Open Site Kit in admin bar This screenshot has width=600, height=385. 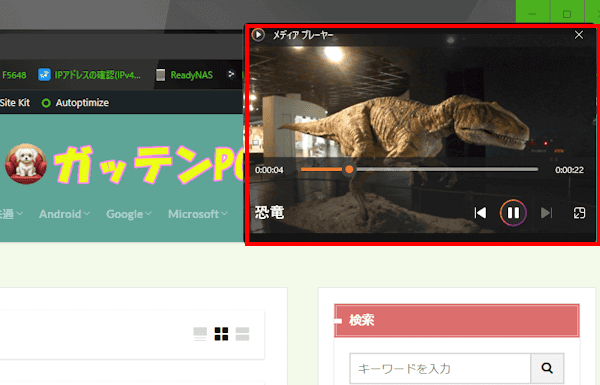15,103
